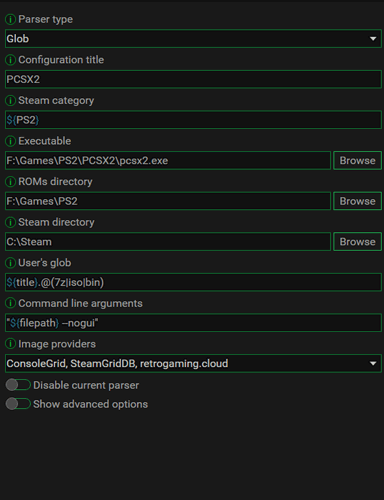Click the info icon beside ROMs directory
The image size is (384, 500).
tap(10, 182)
